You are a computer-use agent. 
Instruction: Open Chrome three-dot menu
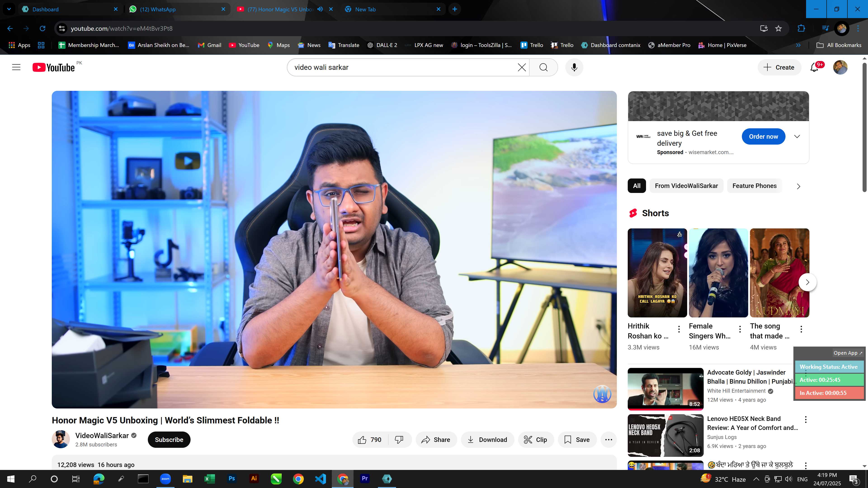tap(858, 29)
